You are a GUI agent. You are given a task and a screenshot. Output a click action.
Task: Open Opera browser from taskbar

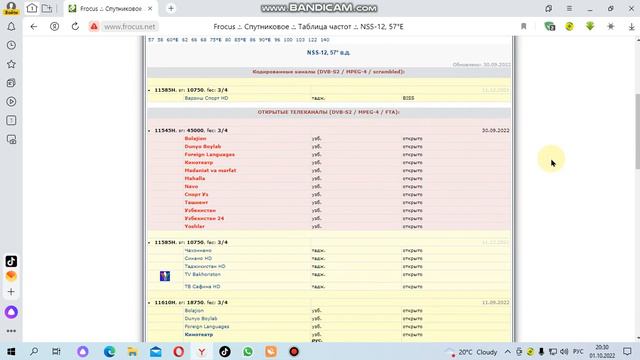(x=178, y=351)
